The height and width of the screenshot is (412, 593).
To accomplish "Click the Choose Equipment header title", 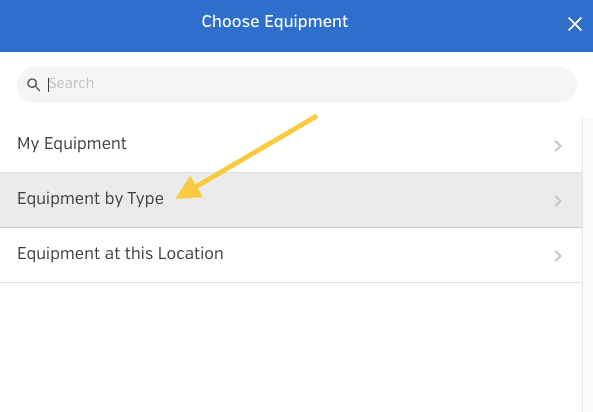I will coord(275,22).
